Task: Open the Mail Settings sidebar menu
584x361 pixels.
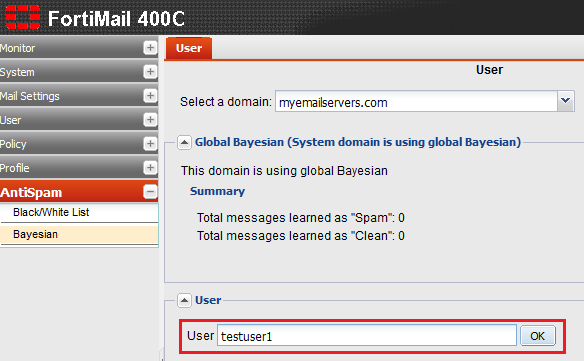Action: [79, 96]
